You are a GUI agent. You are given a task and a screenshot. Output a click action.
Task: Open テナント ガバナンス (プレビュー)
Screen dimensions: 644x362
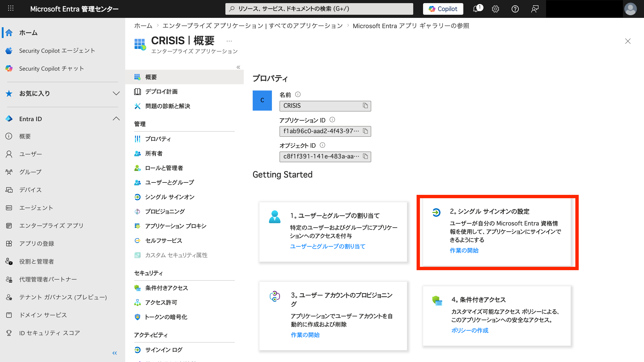(63, 297)
